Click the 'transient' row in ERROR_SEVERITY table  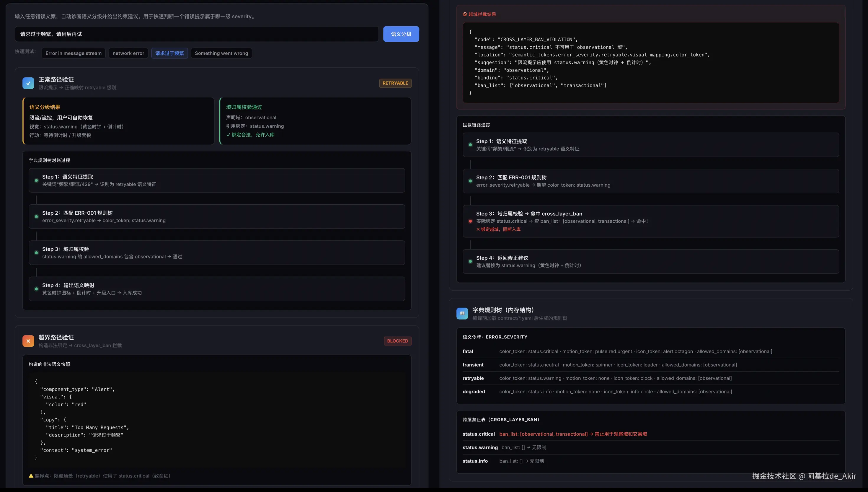tap(651, 365)
